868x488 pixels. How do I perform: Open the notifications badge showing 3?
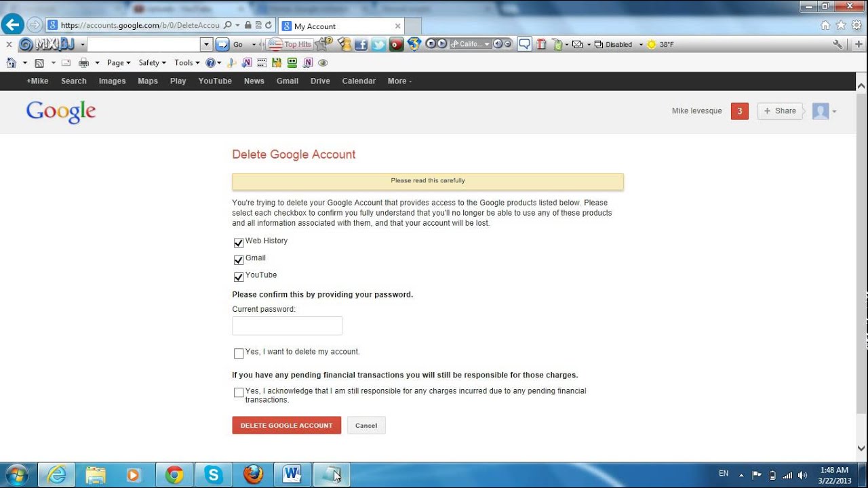pyautogui.click(x=740, y=111)
